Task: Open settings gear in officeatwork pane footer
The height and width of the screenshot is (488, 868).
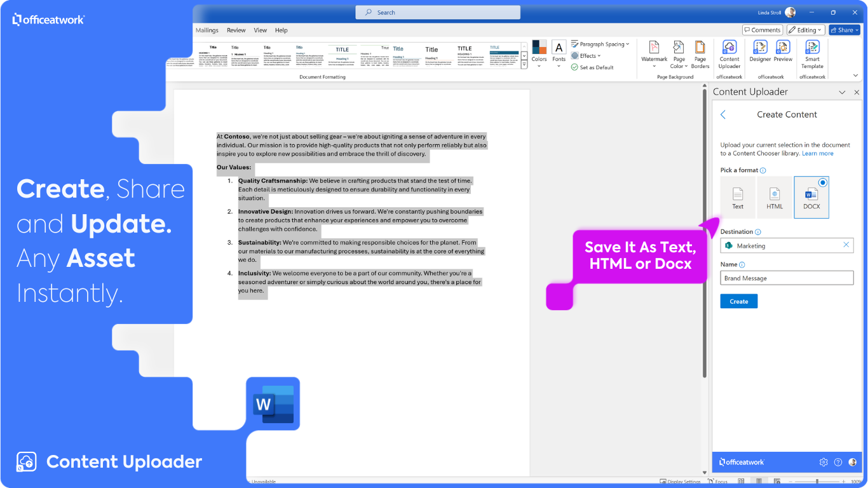Action: click(824, 462)
